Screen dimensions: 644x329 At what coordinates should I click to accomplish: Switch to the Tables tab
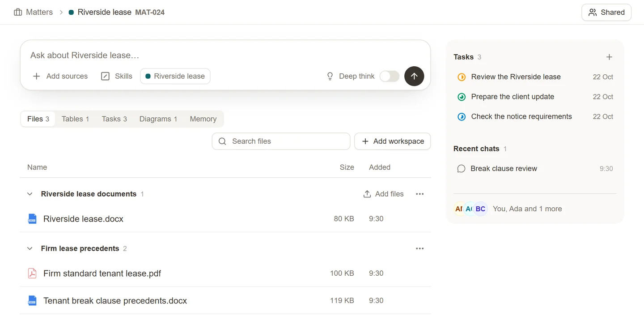pyautogui.click(x=75, y=119)
